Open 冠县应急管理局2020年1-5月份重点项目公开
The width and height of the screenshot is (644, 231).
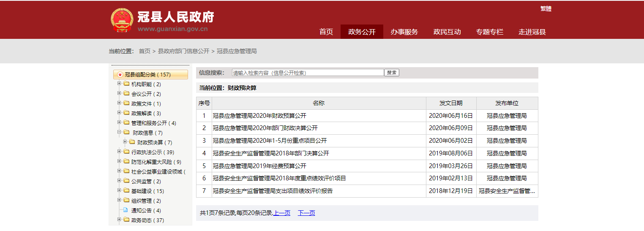click(x=270, y=141)
